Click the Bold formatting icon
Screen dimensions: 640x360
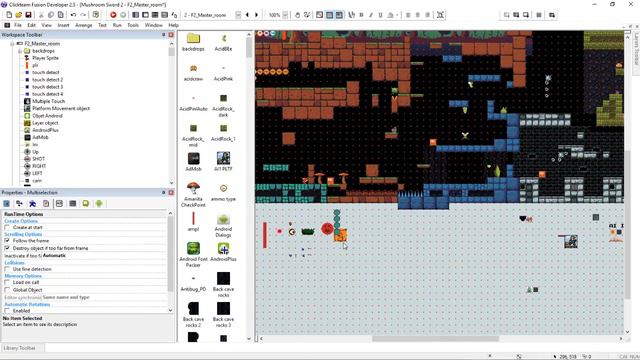pyautogui.click(x=361, y=15)
